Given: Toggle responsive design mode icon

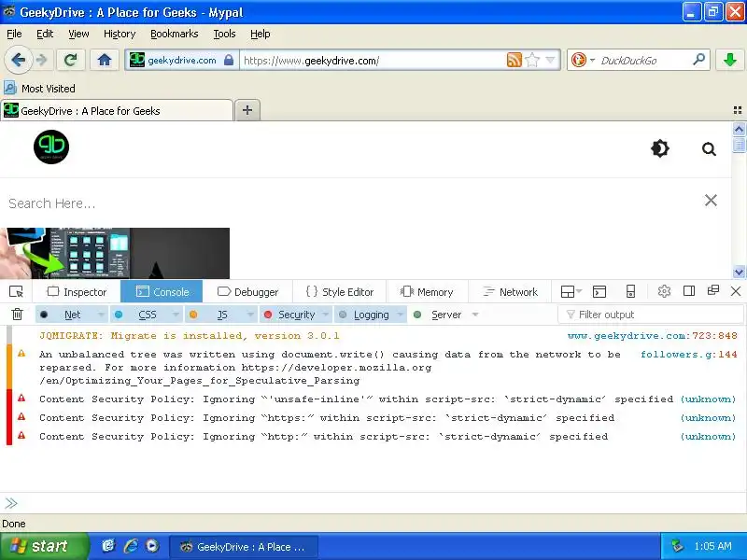Looking at the screenshot, I should pos(630,291).
